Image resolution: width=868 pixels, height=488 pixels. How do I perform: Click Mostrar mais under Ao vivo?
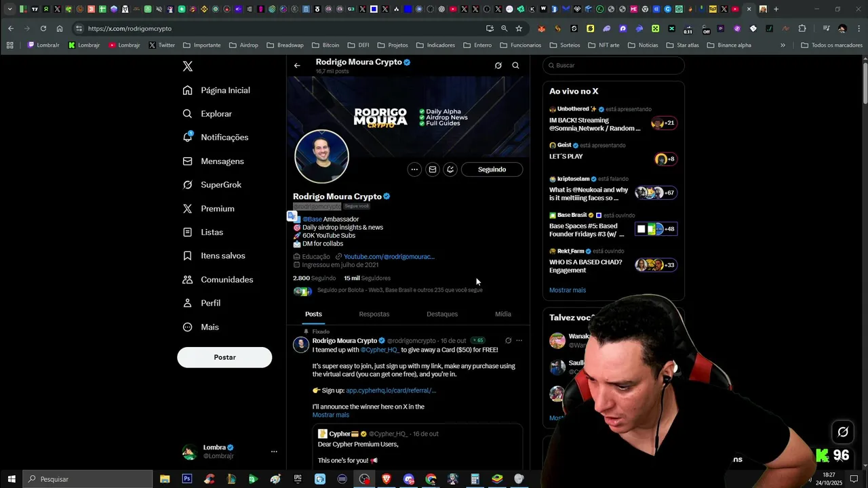click(568, 290)
